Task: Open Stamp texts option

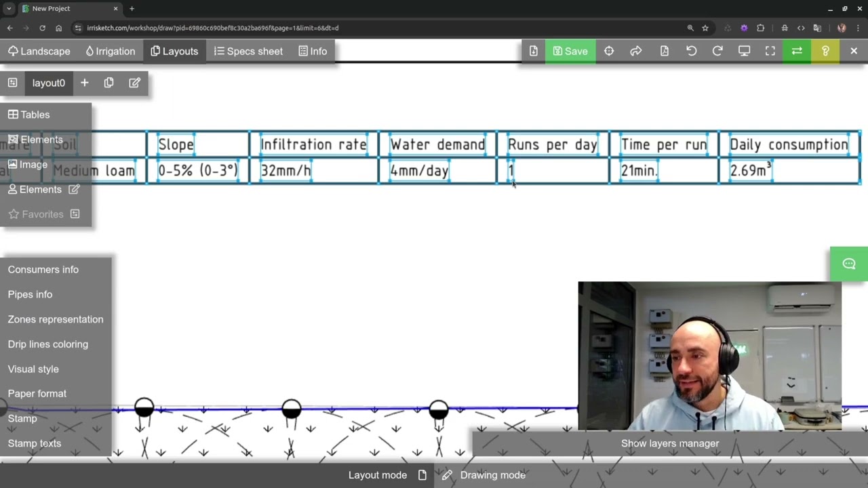Action: pos(35,443)
